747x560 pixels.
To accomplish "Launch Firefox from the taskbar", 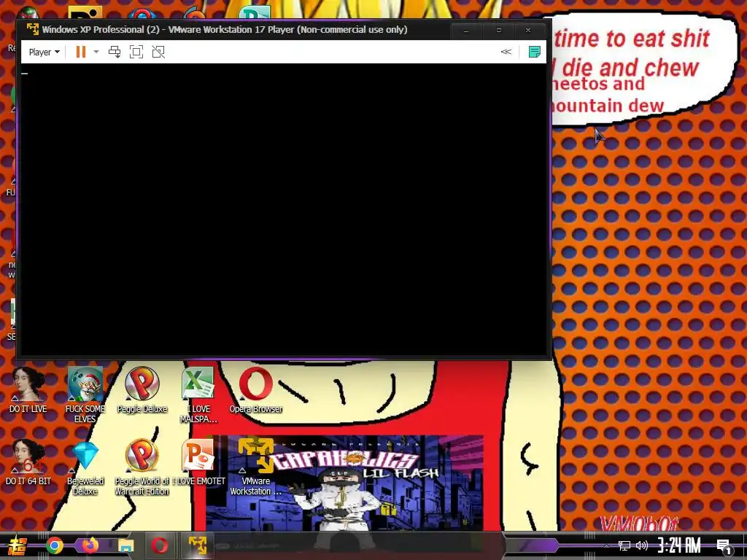I will coord(90,545).
